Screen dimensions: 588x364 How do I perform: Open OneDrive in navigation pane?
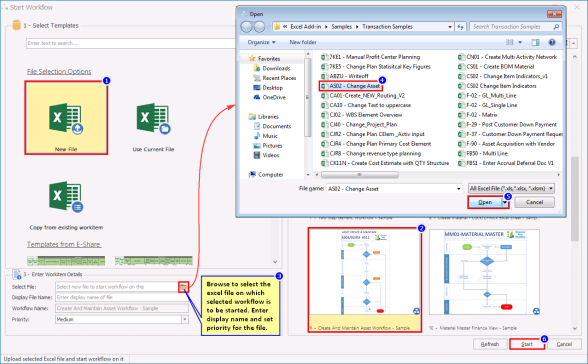[x=270, y=97]
